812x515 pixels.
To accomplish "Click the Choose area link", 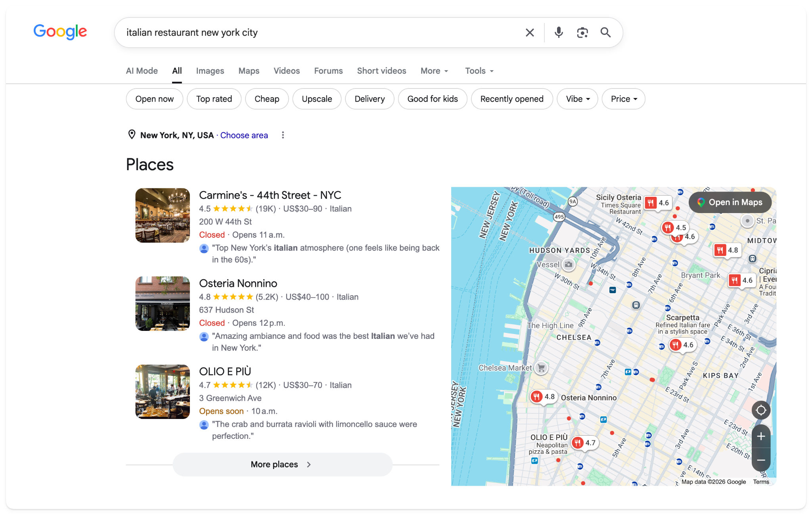I will (244, 135).
